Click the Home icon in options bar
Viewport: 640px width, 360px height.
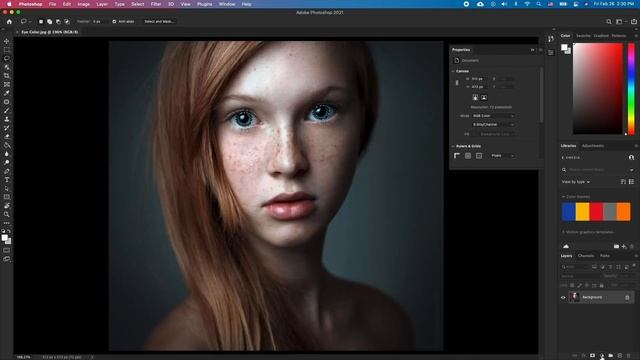(x=9, y=21)
